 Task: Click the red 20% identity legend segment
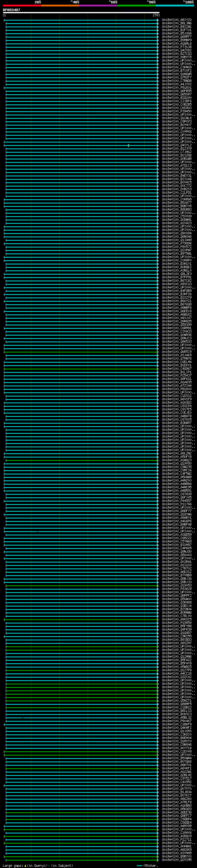[22, 6]
